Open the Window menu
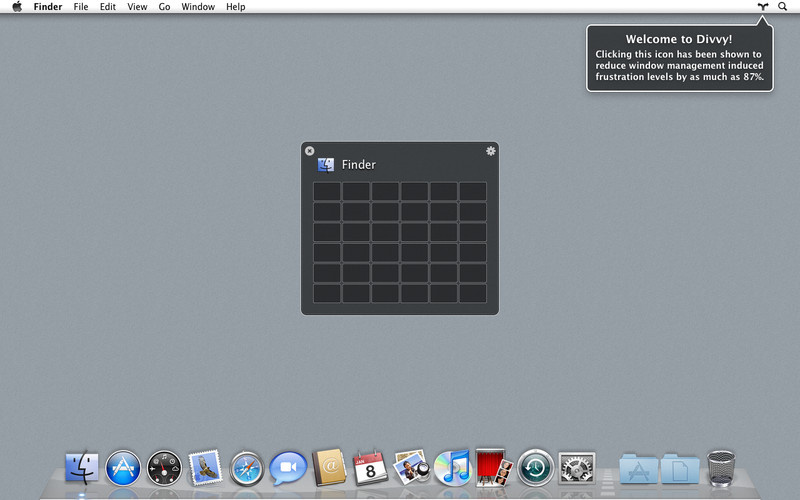Image resolution: width=800 pixels, height=500 pixels. coord(198,7)
